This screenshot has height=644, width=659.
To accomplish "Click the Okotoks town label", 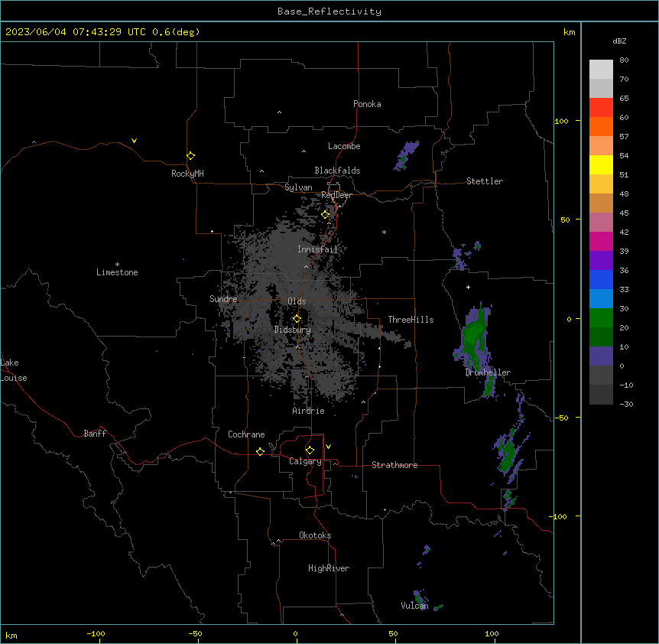I will tap(315, 535).
